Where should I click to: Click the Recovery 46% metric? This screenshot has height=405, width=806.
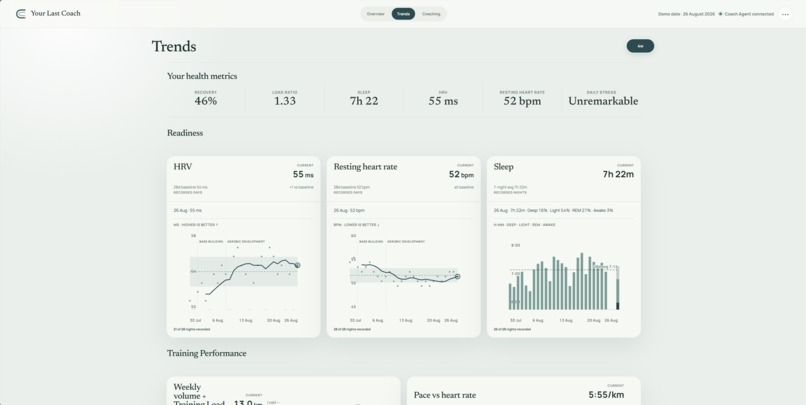pyautogui.click(x=206, y=98)
